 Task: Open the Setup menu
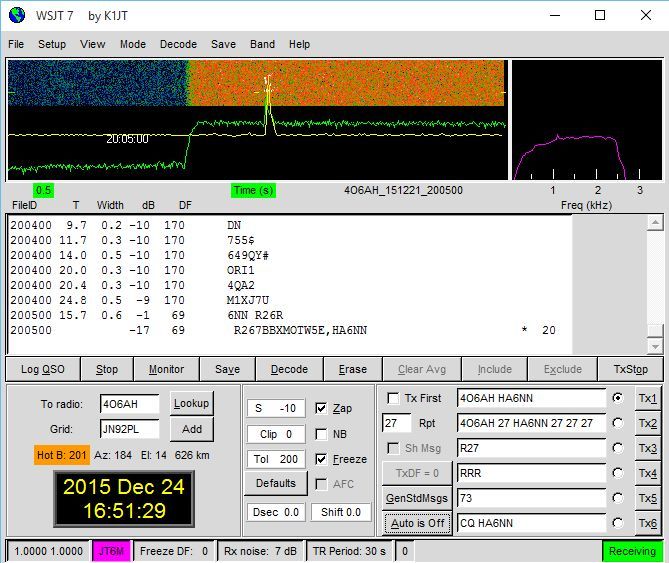click(x=52, y=44)
